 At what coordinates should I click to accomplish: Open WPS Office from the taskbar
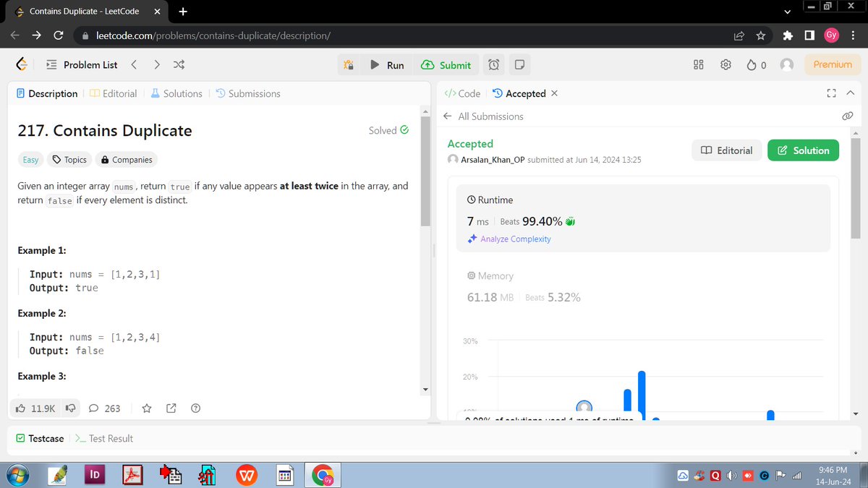(247, 475)
